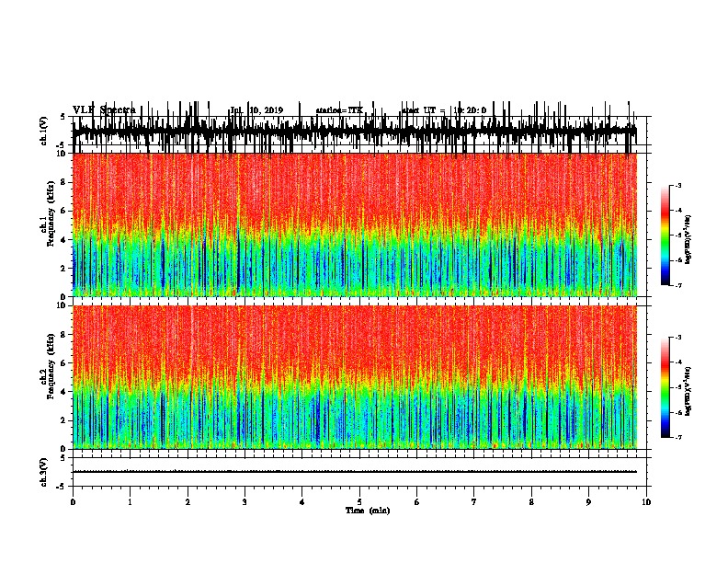Click the "2" kHz tick of ch.2 spectrogram
Screen dimensions: 728x563
tap(63, 420)
